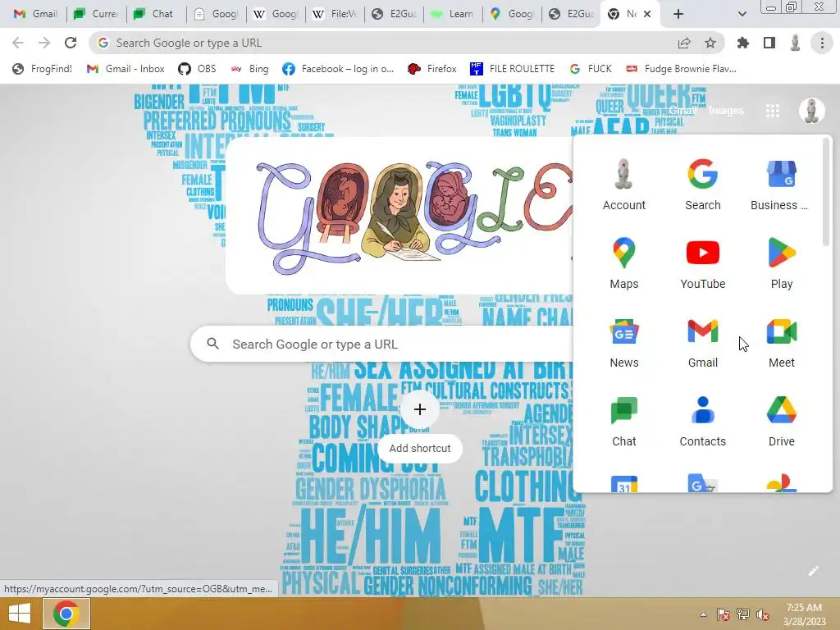840x630 pixels.
Task: Open the Account app in Google apps panel
Action: pos(623,185)
